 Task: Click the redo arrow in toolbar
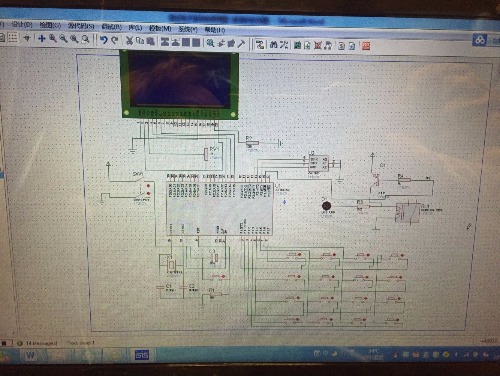tap(115, 40)
